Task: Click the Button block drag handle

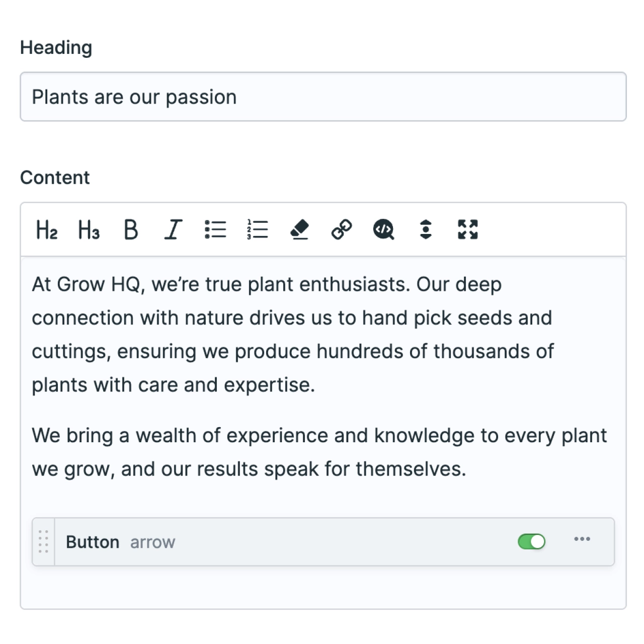Action: click(43, 542)
